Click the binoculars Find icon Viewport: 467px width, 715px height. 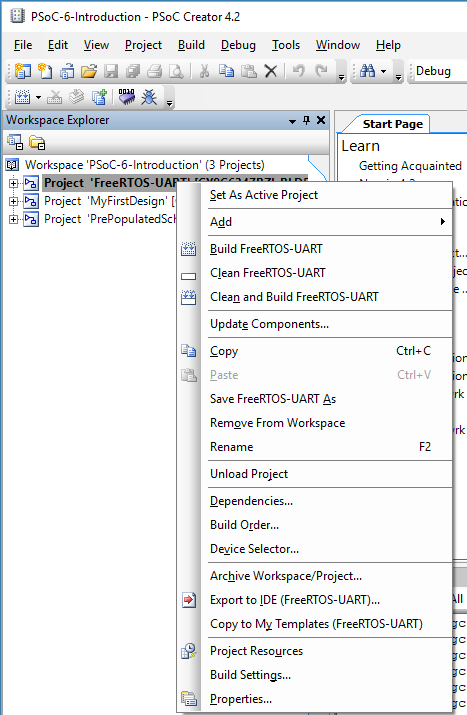click(x=368, y=71)
